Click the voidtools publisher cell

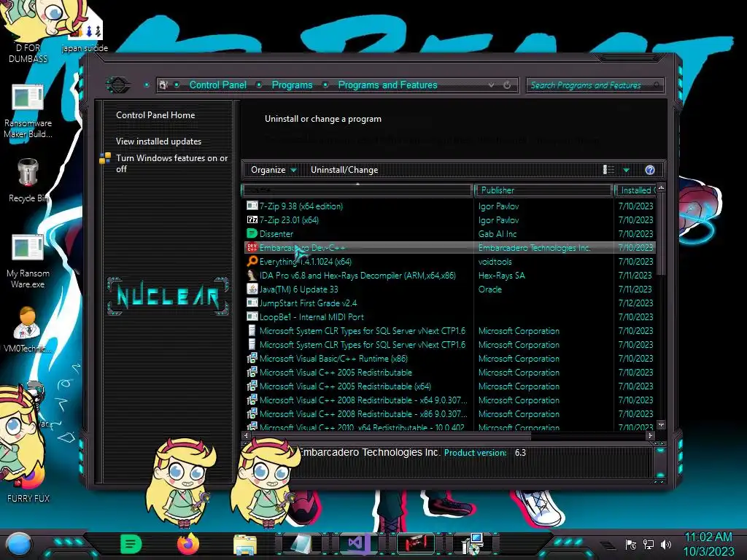tap(495, 262)
